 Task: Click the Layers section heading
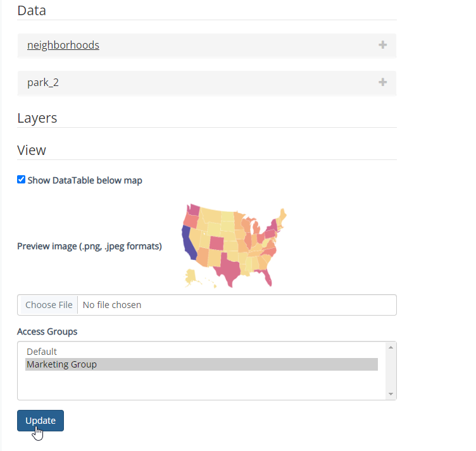(37, 118)
